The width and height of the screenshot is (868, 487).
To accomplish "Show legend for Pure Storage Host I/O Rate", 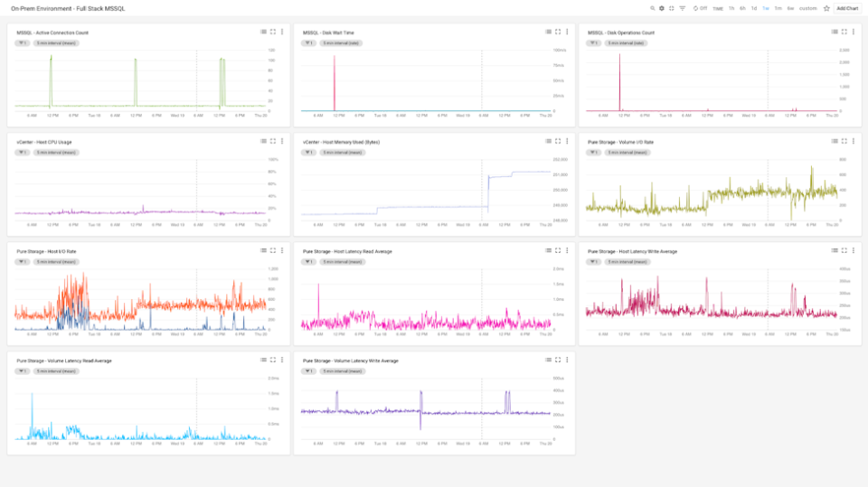I will 263,251.
